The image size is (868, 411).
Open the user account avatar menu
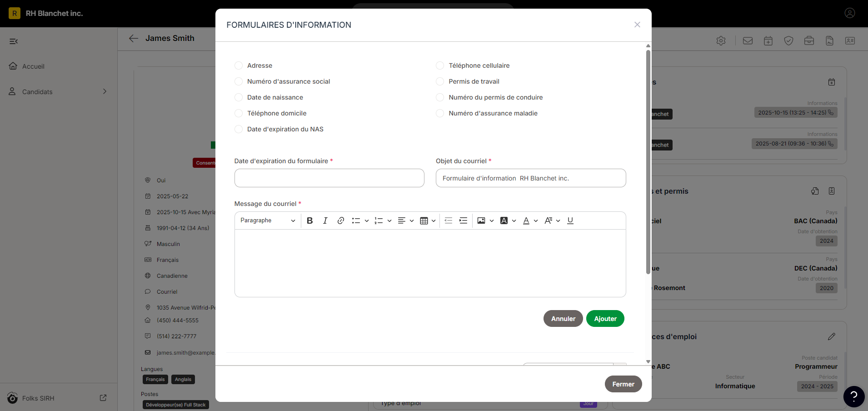(x=850, y=13)
